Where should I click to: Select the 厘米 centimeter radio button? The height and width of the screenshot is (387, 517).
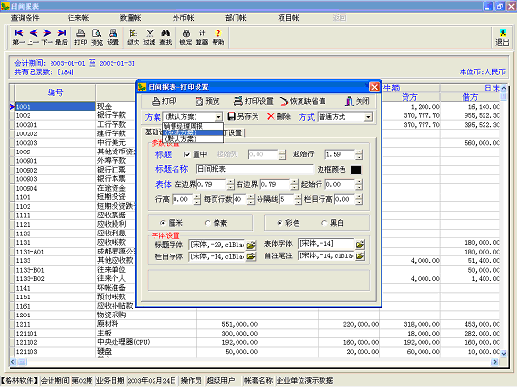[163, 223]
